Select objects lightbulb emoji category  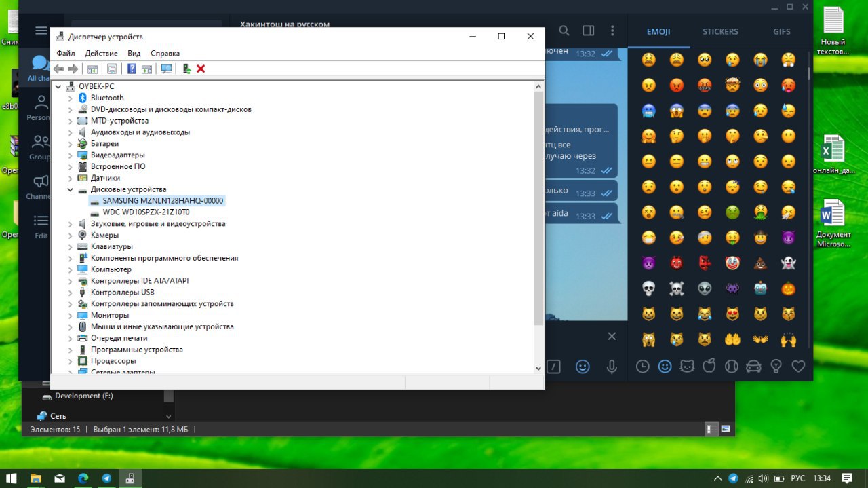tap(776, 367)
